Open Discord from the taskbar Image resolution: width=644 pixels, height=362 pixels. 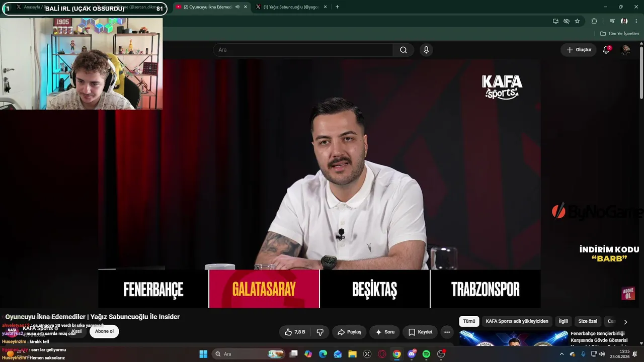tap(412, 354)
